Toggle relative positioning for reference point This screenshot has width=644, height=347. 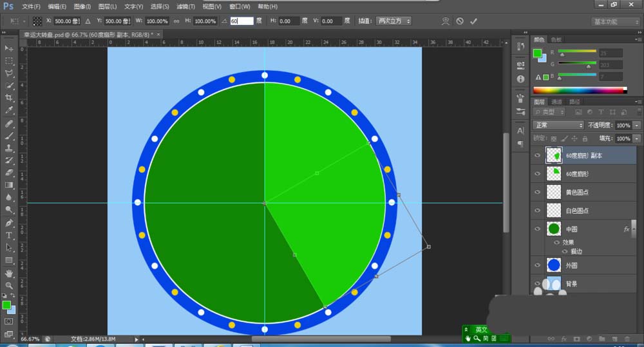point(88,21)
